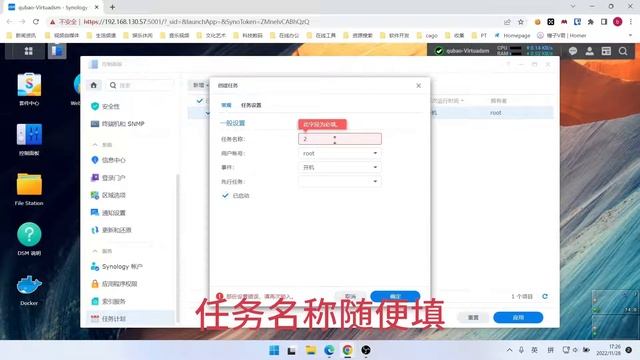Switch to the Task Settings tab
640x360 pixels.
pyautogui.click(x=251, y=105)
